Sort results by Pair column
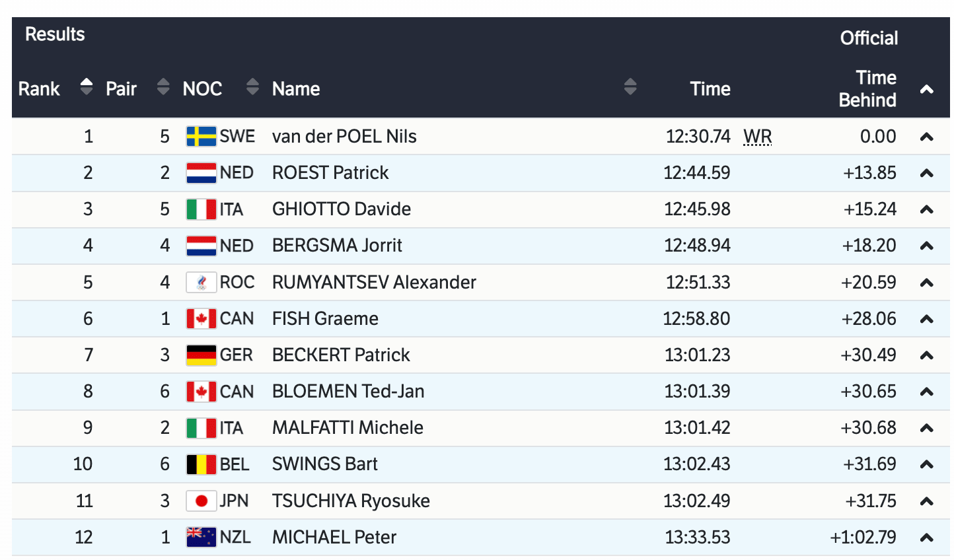This screenshot has height=560, width=954. click(x=163, y=87)
